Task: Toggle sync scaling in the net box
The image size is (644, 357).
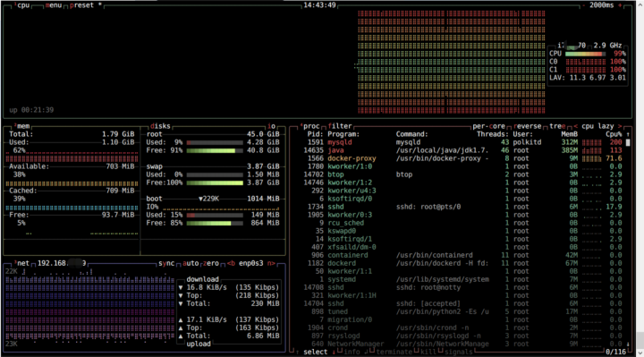Action: click(x=166, y=263)
